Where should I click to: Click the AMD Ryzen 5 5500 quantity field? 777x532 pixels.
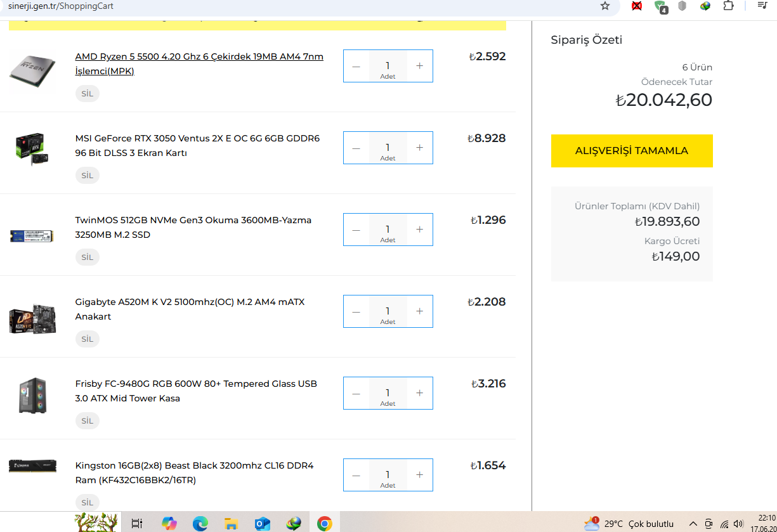click(388, 66)
